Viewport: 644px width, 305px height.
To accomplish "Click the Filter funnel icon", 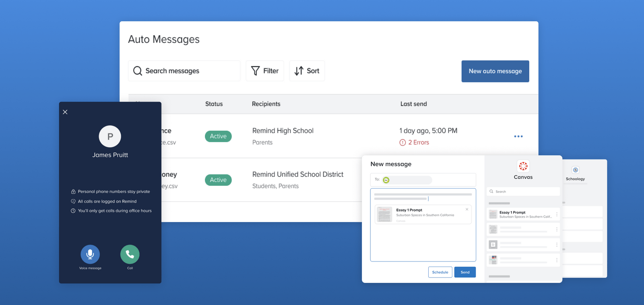I will tap(255, 71).
